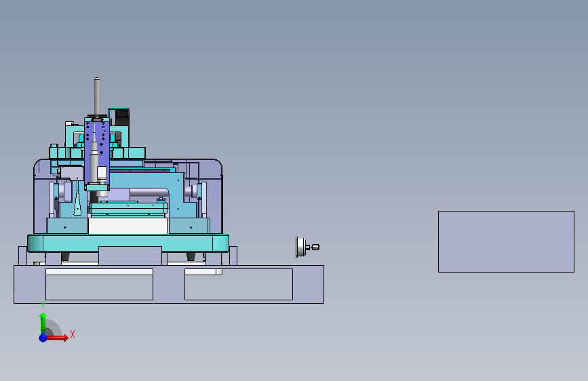Select the right rectangular opening in the base
Viewport: 588px width, 381px height.
pyautogui.click(x=239, y=284)
